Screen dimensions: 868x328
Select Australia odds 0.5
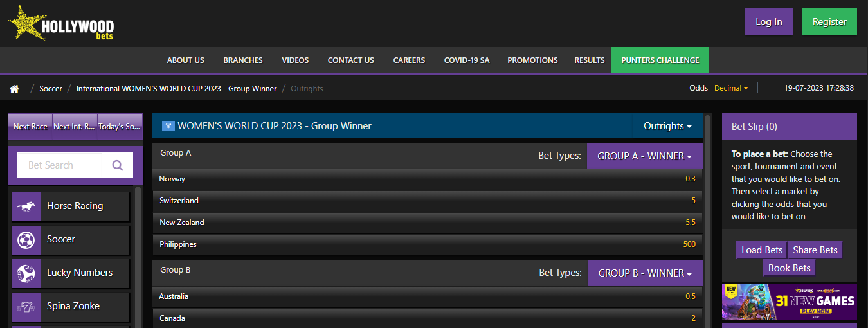[690, 296]
